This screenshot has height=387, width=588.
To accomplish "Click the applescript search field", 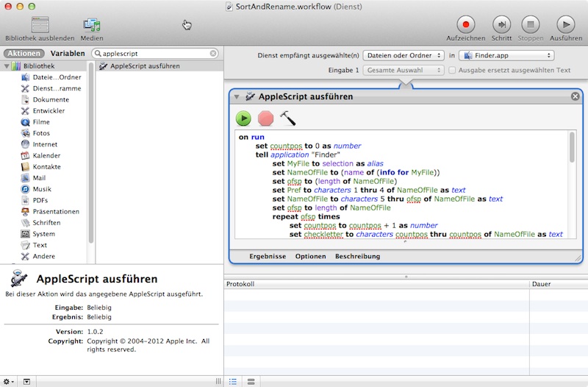I will point(154,54).
